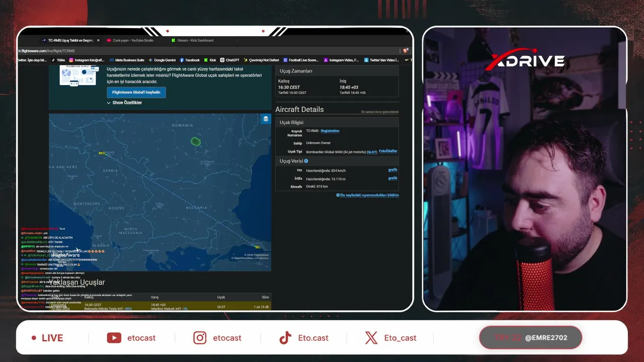Open the ChatGPT bookmark
This screenshot has width=644, height=362.
click(x=230, y=60)
